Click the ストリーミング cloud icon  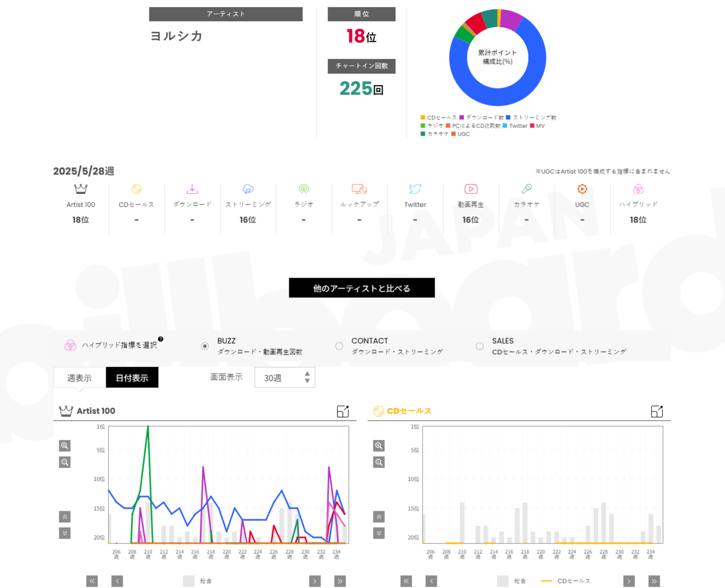pyautogui.click(x=248, y=189)
